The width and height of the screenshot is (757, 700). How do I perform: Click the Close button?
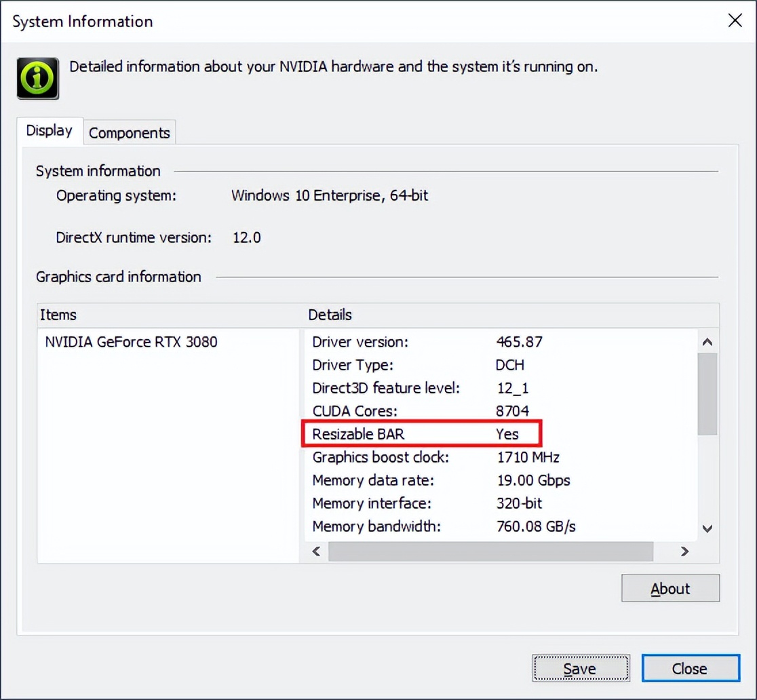pyautogui.click(x=690, y=668)
